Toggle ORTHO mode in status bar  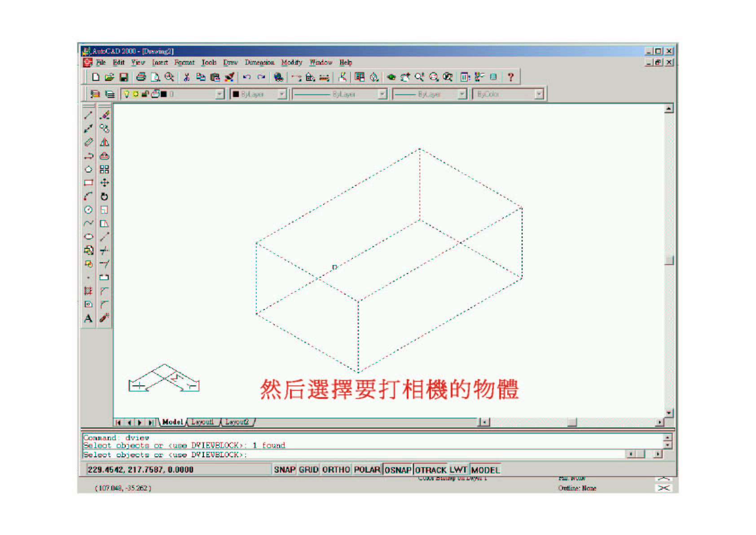tap(336, 469)
